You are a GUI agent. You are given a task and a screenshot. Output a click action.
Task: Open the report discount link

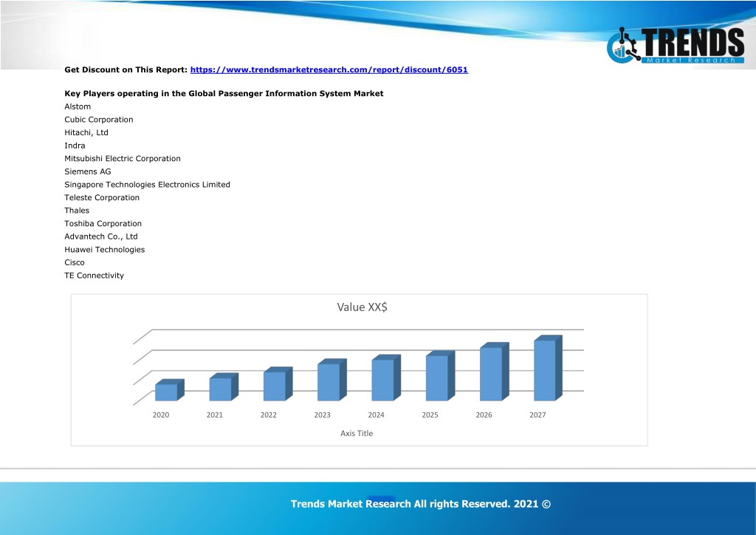(x=329, y=69)
